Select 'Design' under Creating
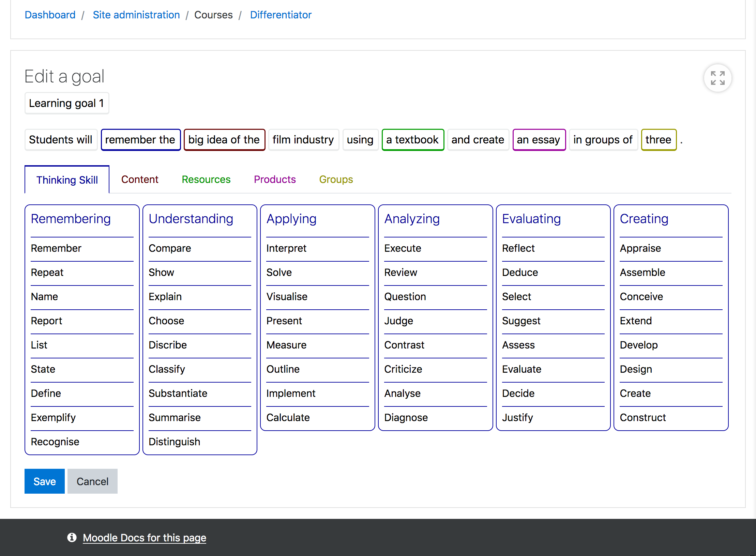This screenshot has height=556, width=756. [635, 369]
